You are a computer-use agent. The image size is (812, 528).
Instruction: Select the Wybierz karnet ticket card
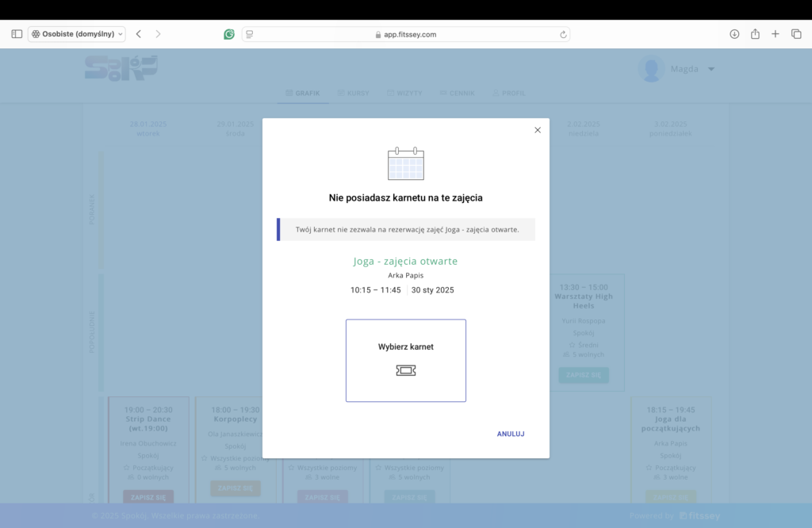click(406, 360)
